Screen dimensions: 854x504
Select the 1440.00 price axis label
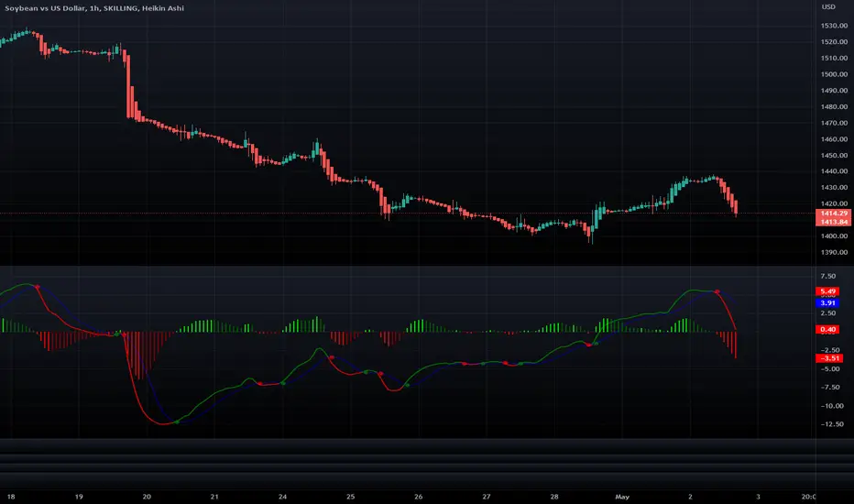[x=834, y=171]
